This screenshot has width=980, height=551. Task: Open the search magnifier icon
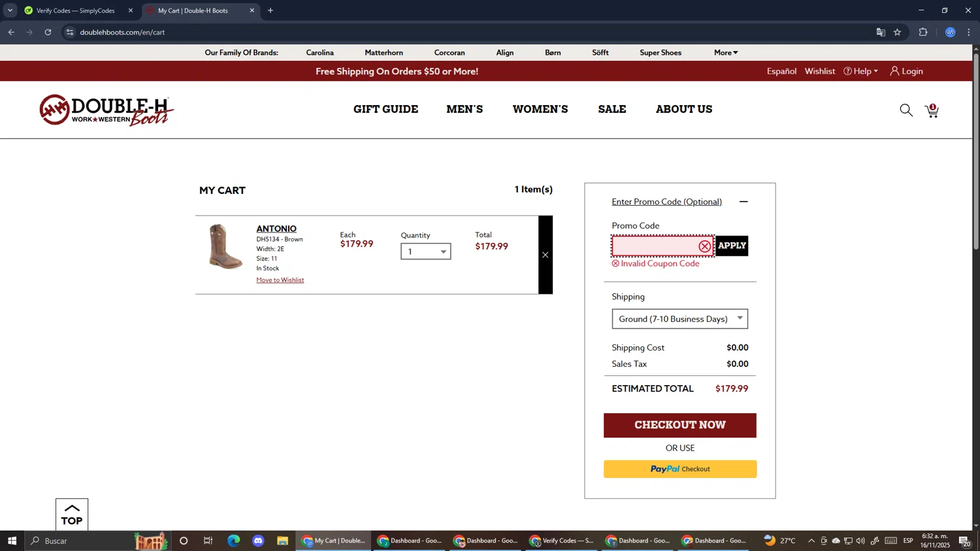coord(906,110)
